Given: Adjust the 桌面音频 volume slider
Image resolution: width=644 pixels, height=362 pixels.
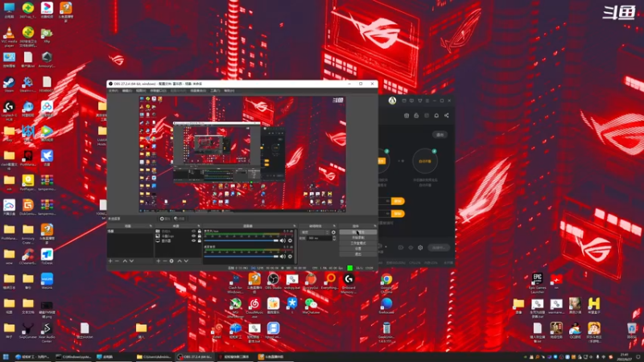Looking at the screenshot, I should (x=242, y=256).
